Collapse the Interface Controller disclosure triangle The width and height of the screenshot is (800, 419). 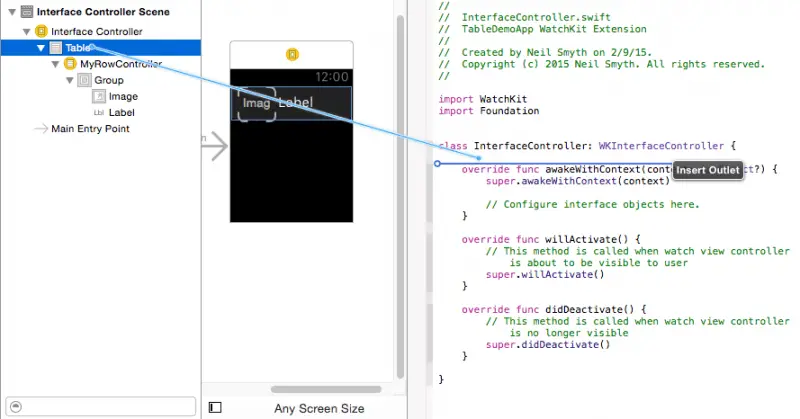26,32
